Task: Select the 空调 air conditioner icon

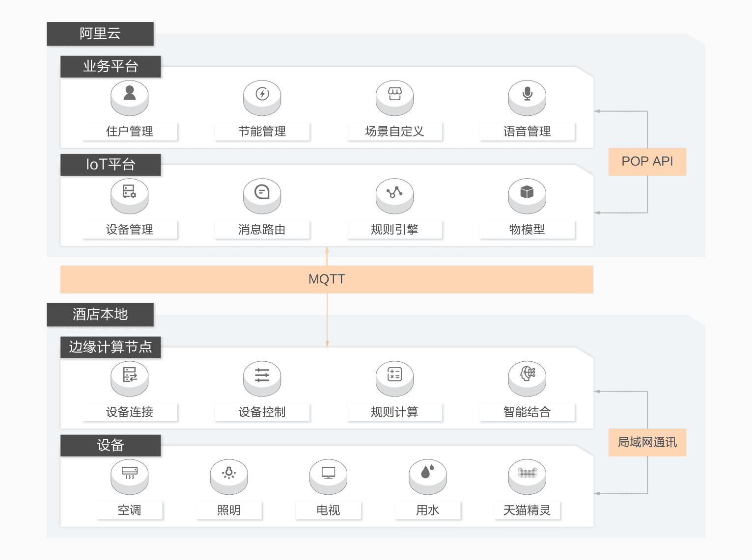Action: tap(130, 472)
